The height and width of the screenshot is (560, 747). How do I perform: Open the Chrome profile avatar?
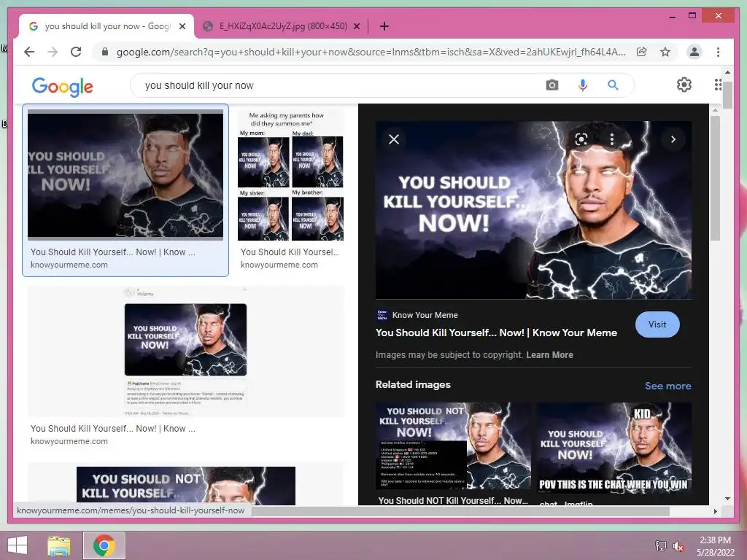point(694,52)
